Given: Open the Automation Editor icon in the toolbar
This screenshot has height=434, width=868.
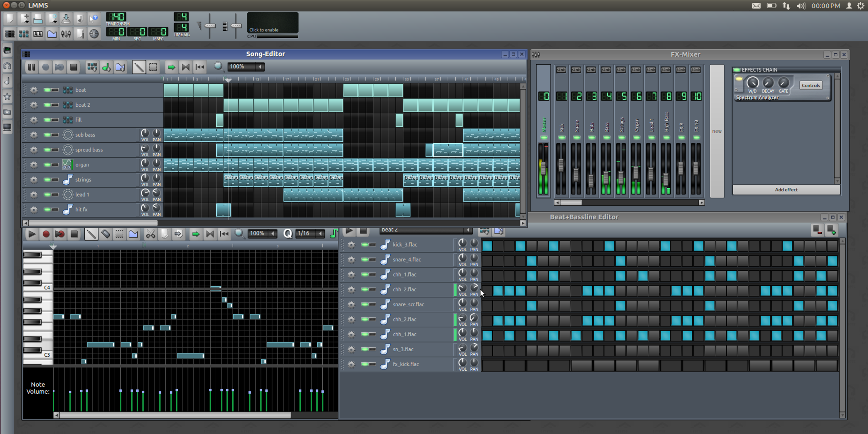Looking at the screenshot, I should pos(52,34).
